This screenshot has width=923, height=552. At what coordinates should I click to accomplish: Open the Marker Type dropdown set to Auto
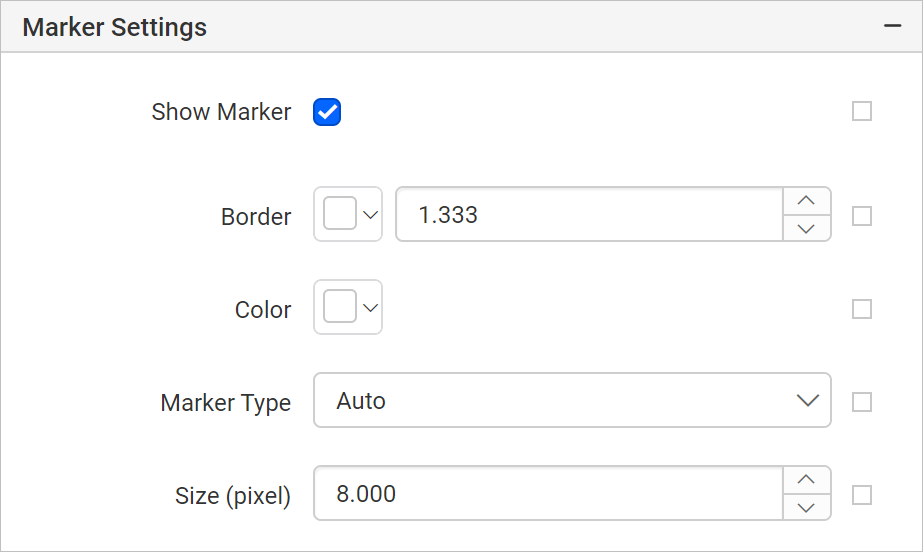(x=572, y=400)
